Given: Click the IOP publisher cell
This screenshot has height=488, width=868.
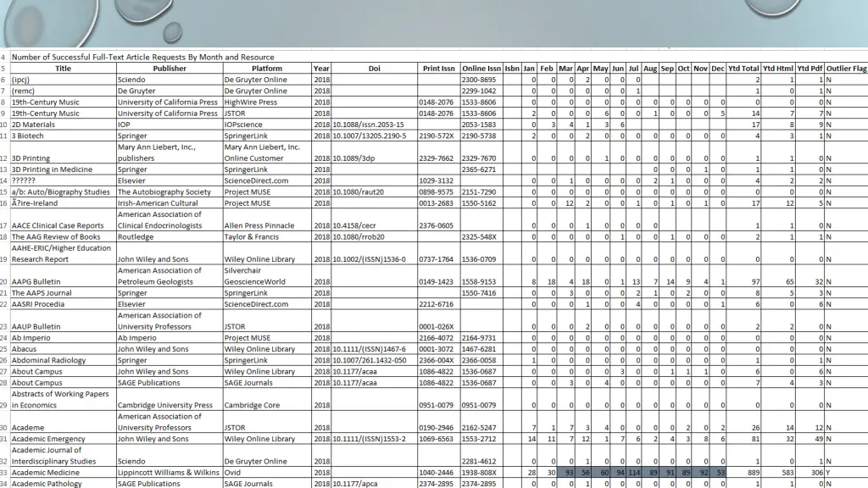Looking at the screenshot, I should click(170, 125).
